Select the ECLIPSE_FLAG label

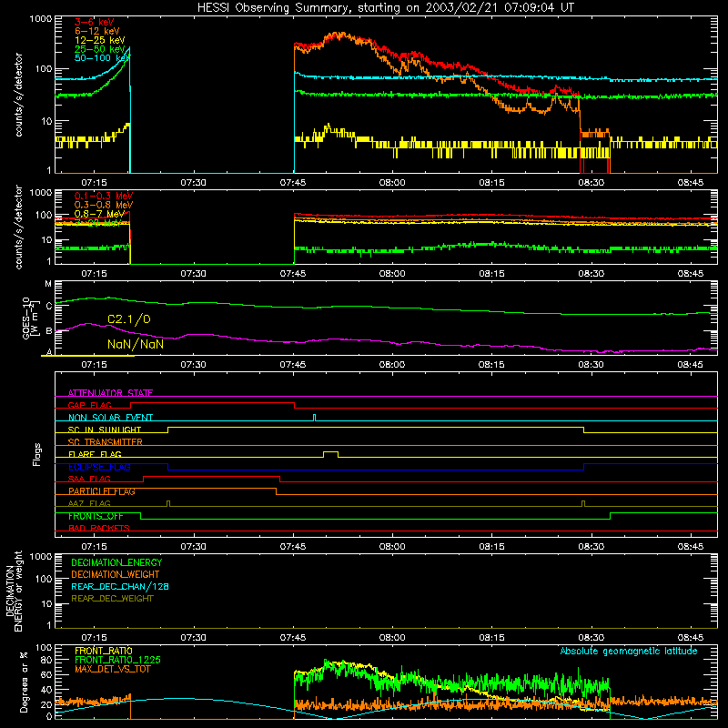tap(99, 467)
